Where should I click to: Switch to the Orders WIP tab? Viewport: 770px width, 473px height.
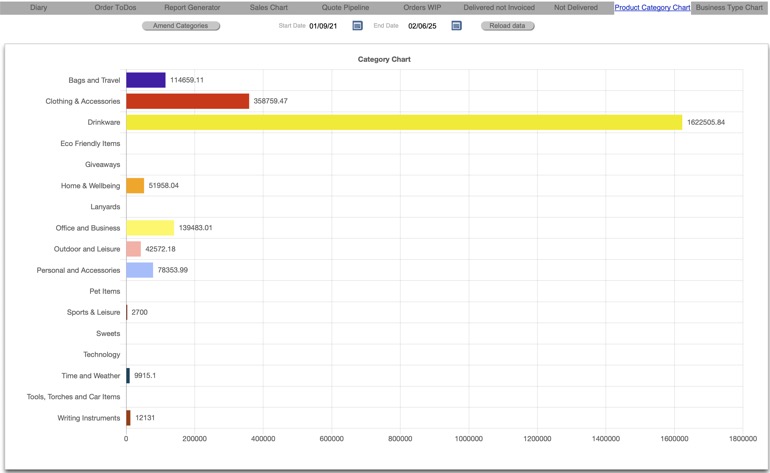pos(422,7)
